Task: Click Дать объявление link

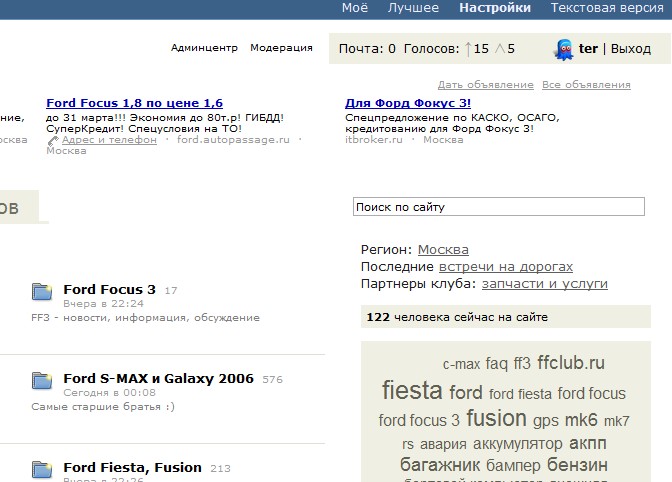Action: [486, 85]
